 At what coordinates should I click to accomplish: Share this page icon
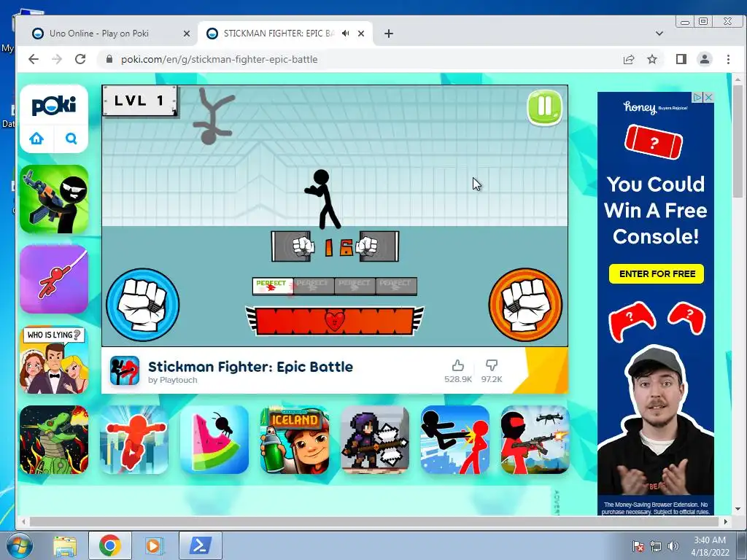629,59
